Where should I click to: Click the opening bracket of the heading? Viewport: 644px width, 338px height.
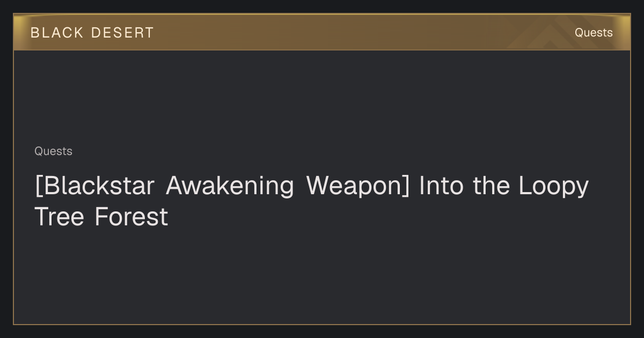pyautogui.click(x=38, y=186)
